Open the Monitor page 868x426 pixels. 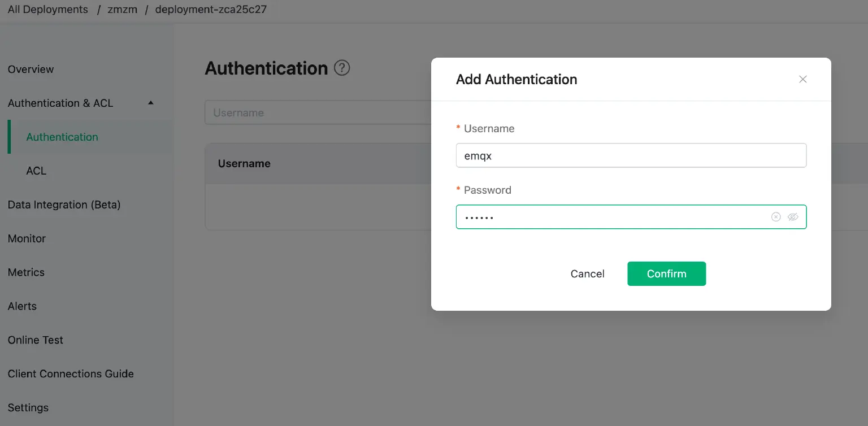(27, 238)
